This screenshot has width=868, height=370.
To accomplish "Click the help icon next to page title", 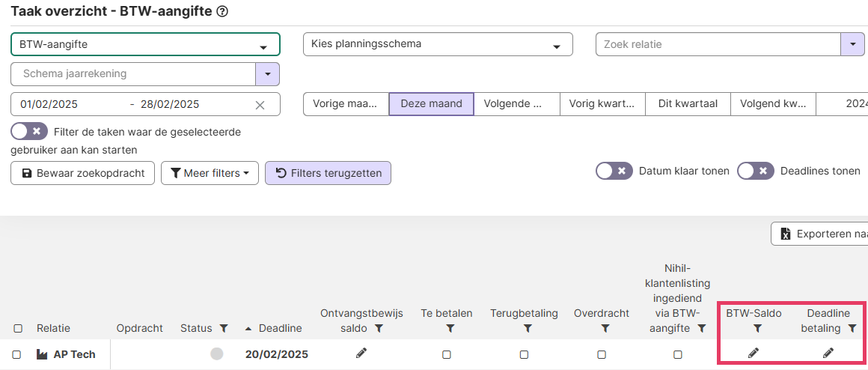I will [221, 12].
